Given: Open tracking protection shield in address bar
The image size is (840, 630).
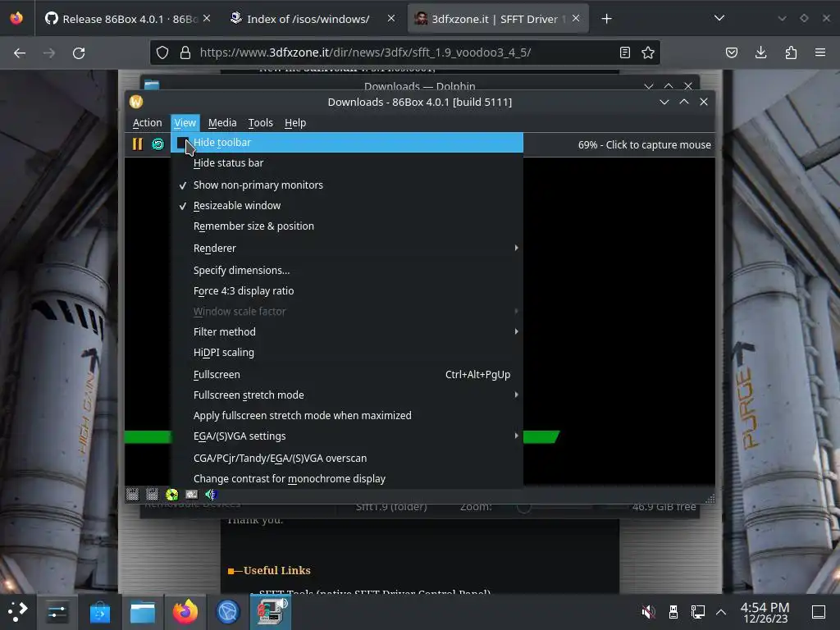Looking at the screenshot, I should [162, 52].
